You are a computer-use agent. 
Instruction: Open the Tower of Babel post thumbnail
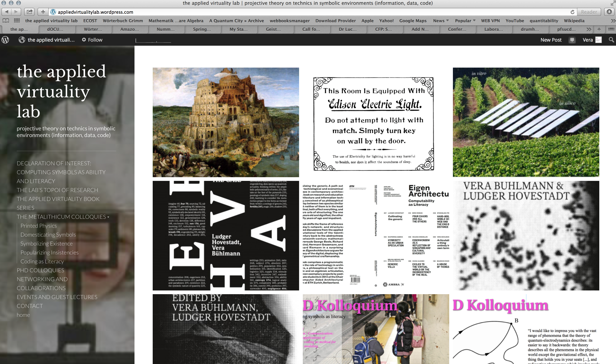(x=226, y=122)
